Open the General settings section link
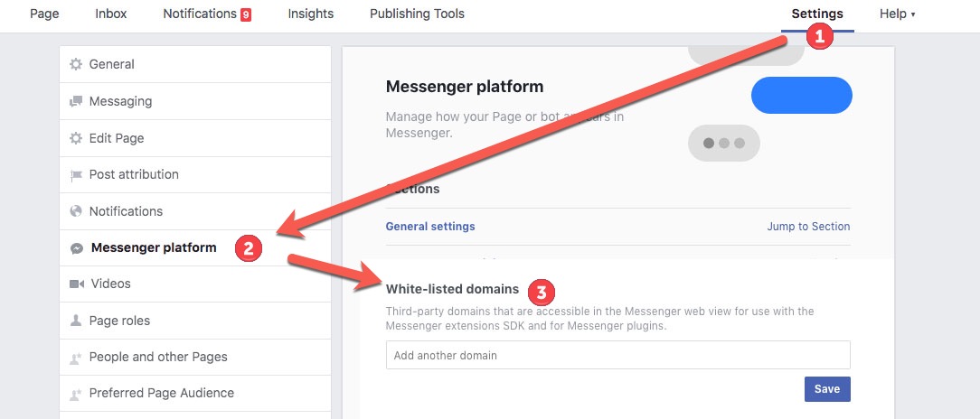980x419 pixels. tap(430, 226)
